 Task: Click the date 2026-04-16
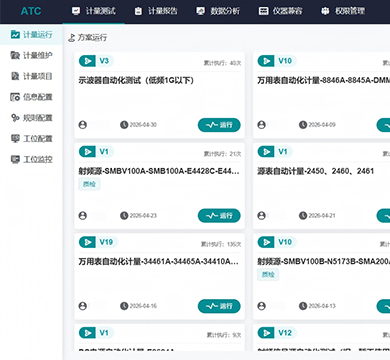click(x=143, y=306)
